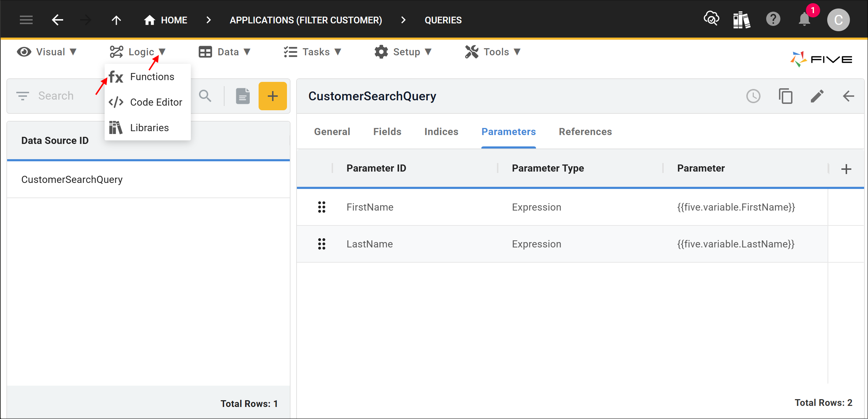The width and height of the screenshot is (868, 419).
Task: Expand the Visual menu dropdown
Action: (47, 52)
